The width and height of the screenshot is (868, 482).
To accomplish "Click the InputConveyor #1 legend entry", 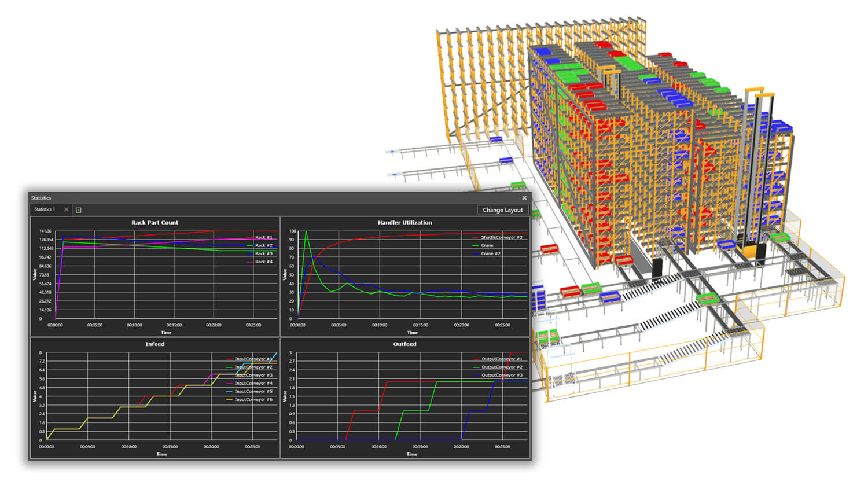I will click(x=249, y=359).
